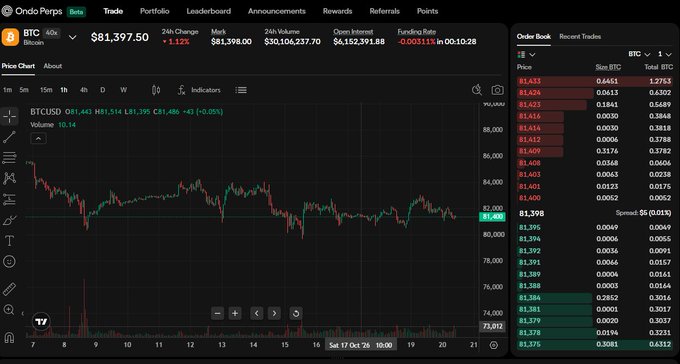This screenshot has height=364, width=680.
Task: Reset the chart view
Action: [296, 313]
